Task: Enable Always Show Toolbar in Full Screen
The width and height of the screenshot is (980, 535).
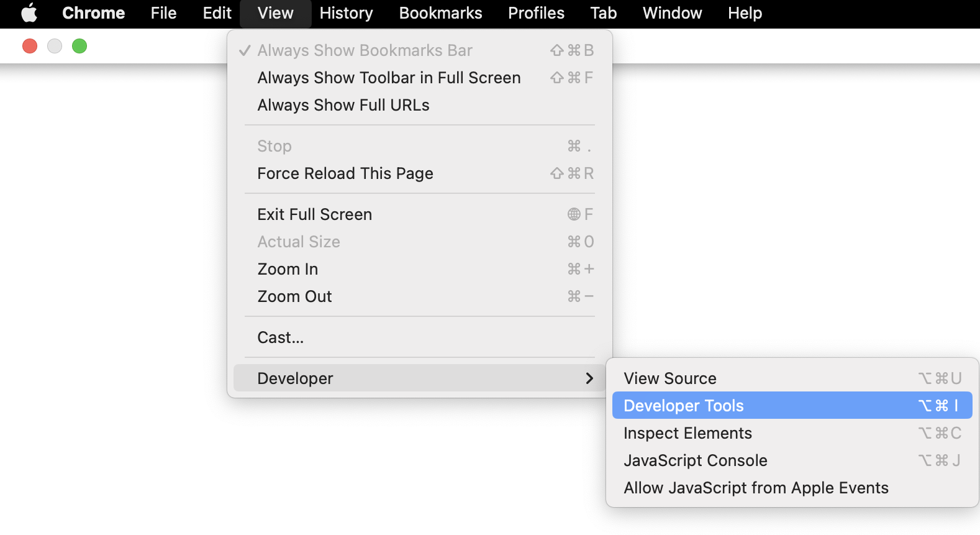Action: [419, 78]
